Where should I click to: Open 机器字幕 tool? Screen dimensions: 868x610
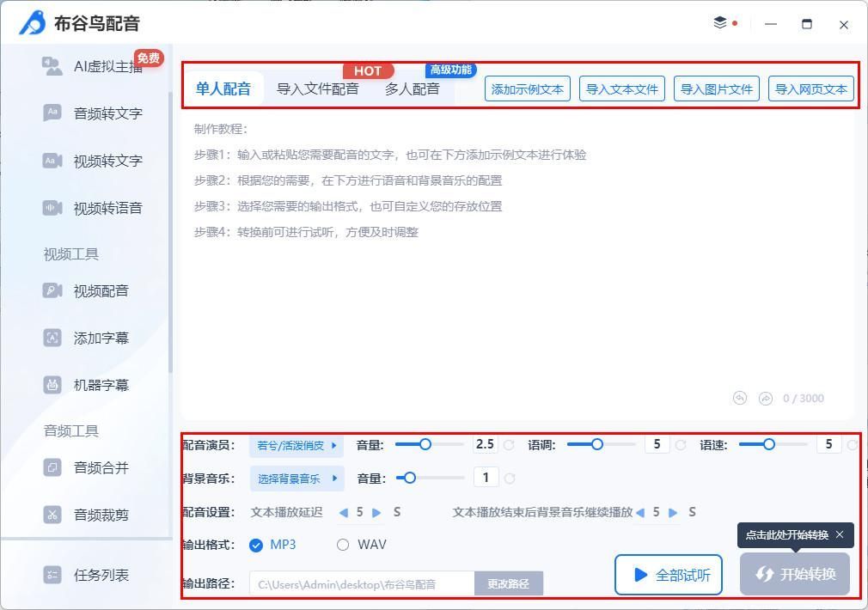coord(86,385)
